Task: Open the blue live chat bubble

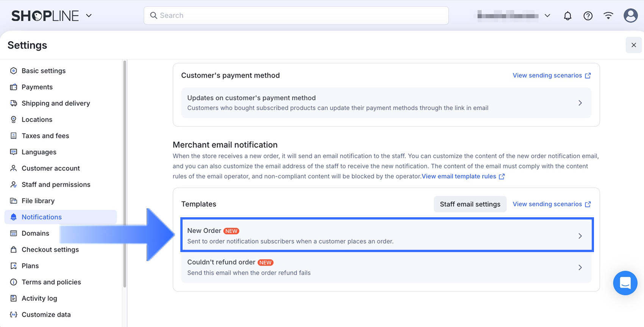Action: point(625,283)
